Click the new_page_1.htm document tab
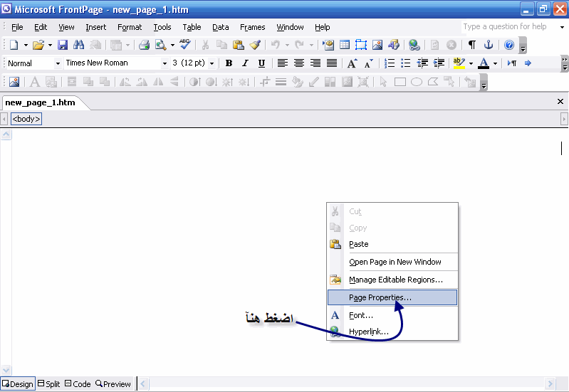569x392 pixels. (41, 102)
